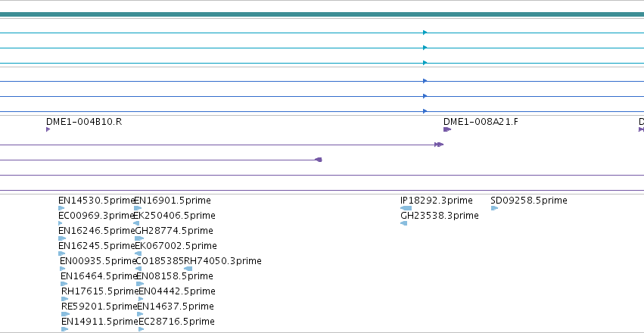Viewport: 644px width, 333px height.
Task: Select the EC28716.5prime label
Action: coord(176,322)
